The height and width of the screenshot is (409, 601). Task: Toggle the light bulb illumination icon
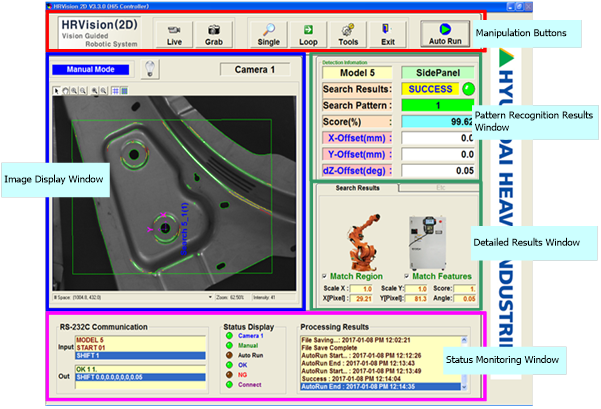150,69
